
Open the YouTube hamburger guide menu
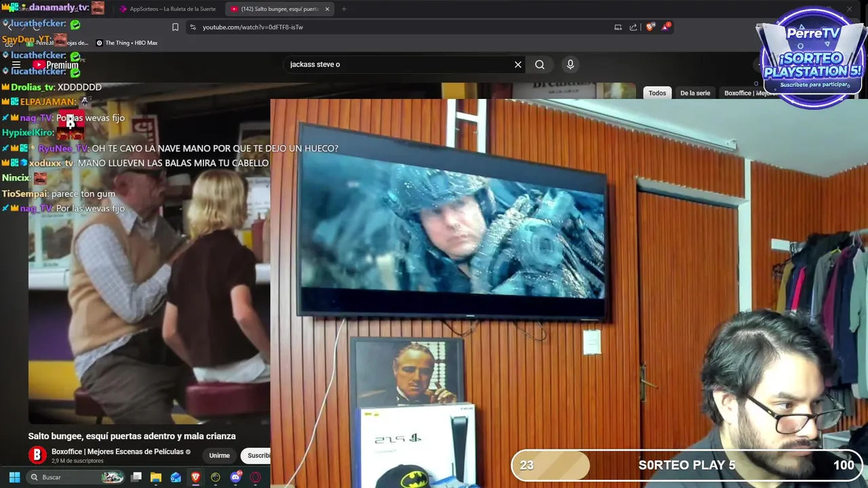[16, 65]
